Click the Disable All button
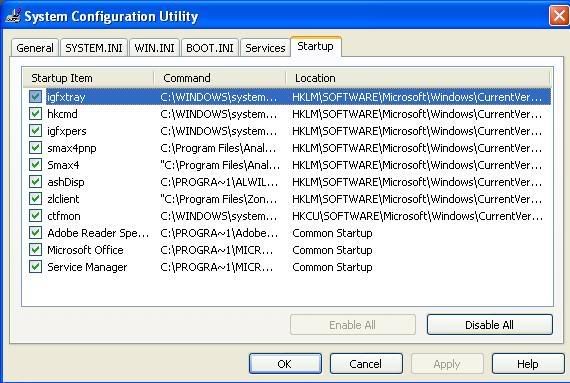 coord(490,324)
